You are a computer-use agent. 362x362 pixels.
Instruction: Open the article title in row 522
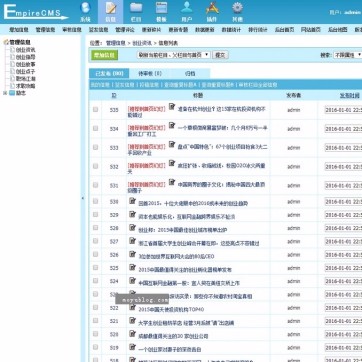click(171, 310)
